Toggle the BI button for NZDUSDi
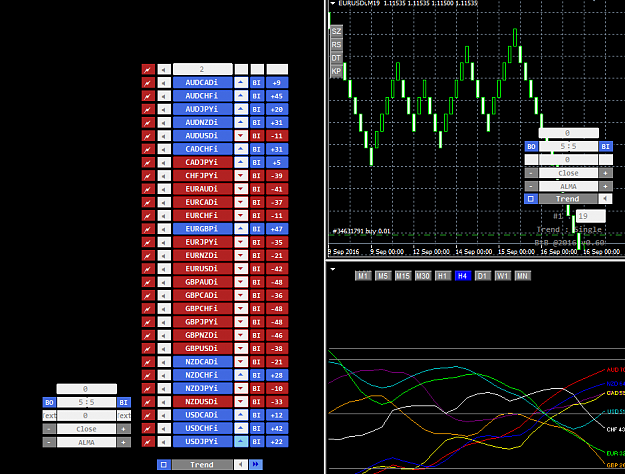The height and width of the screenshot is (474, 625). tap(257, 402)
